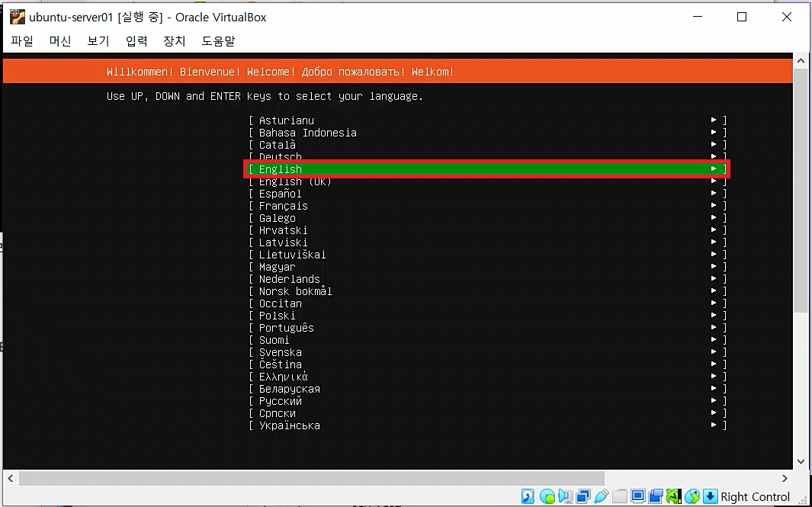Select the Беларуская language
Screen dimensions: 812x507
click(x=486, y=388)
